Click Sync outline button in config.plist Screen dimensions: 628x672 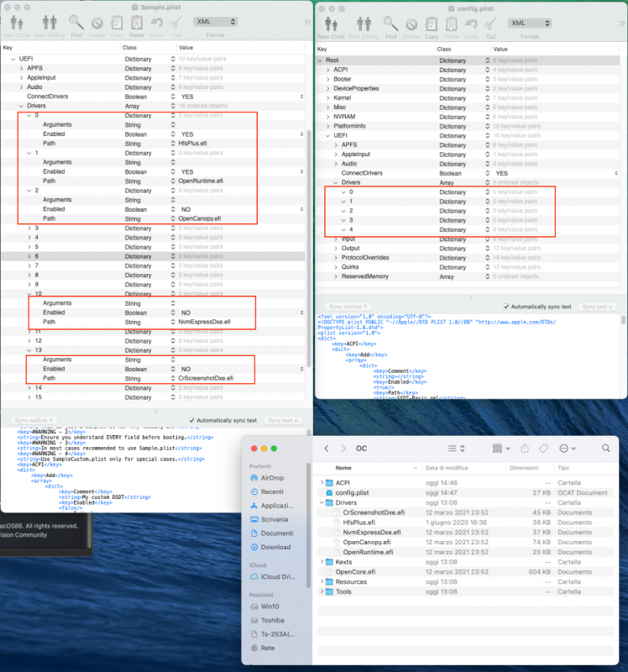pyautogui.click(x=348, y=307)
